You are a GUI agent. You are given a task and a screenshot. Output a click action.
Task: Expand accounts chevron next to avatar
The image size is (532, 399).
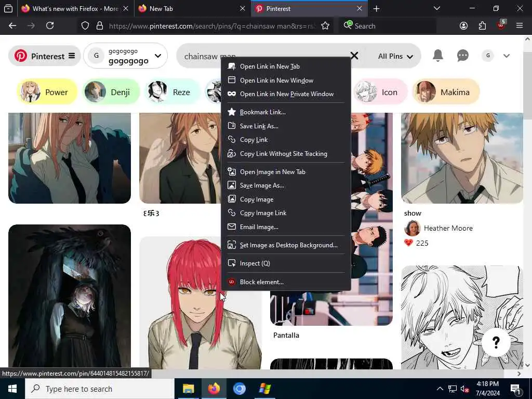(507, 56)
